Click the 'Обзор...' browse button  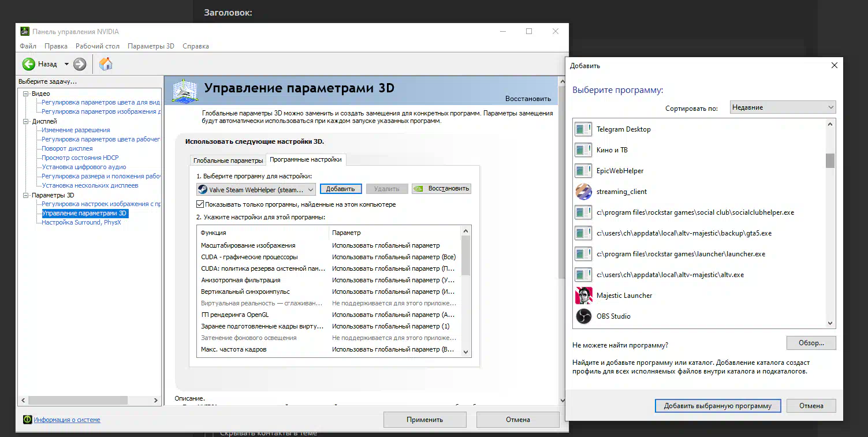[x=811, y=343]
